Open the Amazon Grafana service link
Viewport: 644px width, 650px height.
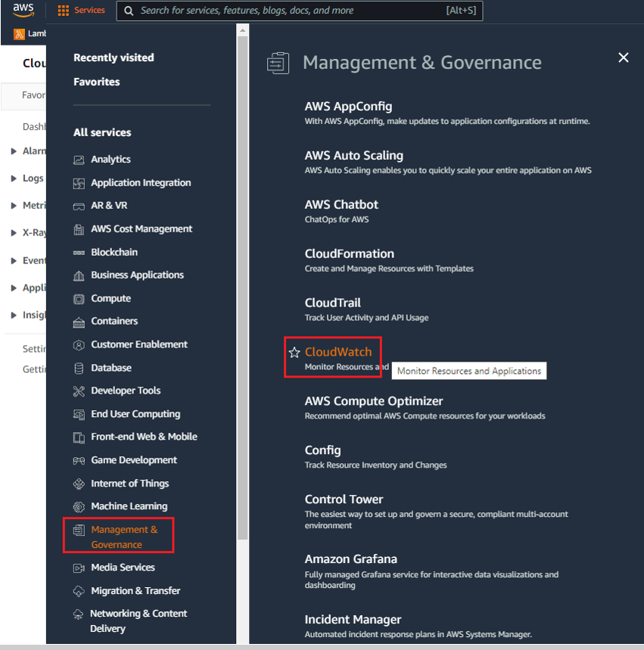click(351, 559)
